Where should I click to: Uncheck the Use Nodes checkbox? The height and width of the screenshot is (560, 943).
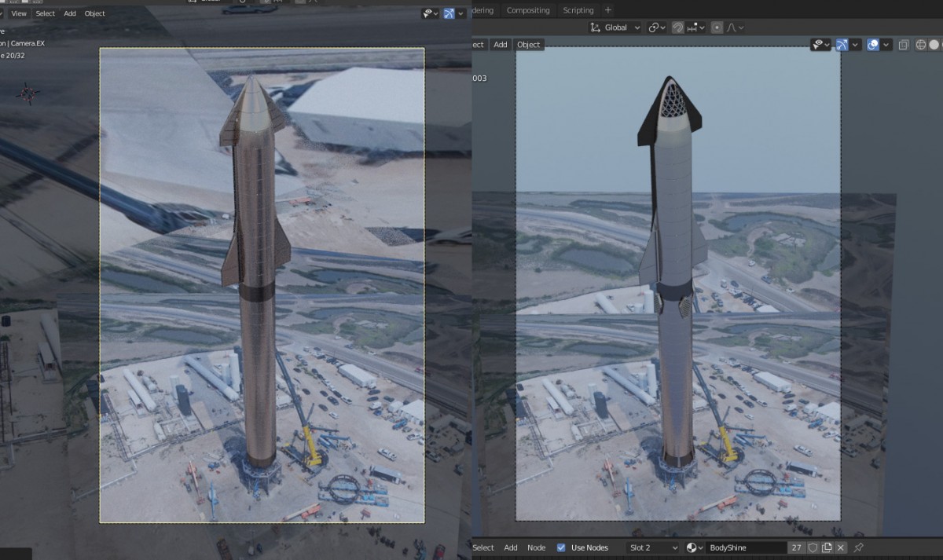560,547
